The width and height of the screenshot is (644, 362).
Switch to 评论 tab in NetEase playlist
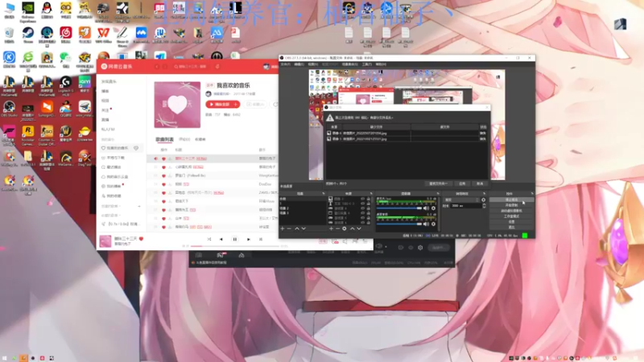pos(184,139)
